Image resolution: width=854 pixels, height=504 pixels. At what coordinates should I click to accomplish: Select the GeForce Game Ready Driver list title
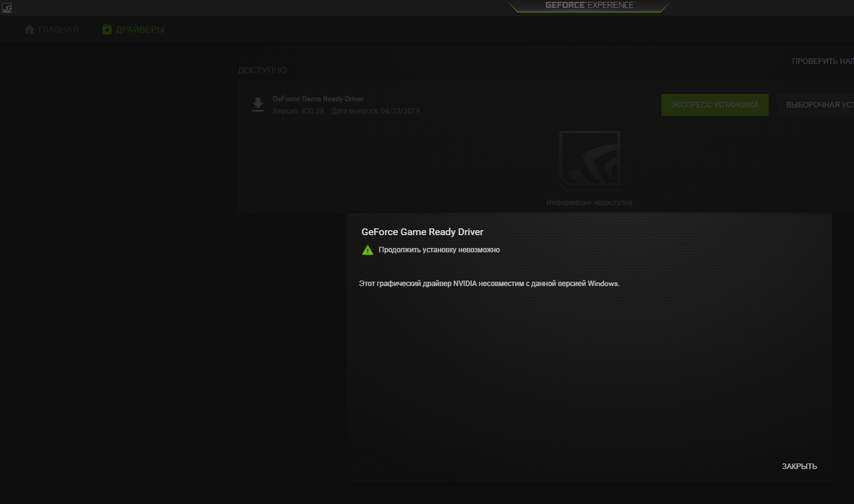pyautogui.click(x=318, y=99)
